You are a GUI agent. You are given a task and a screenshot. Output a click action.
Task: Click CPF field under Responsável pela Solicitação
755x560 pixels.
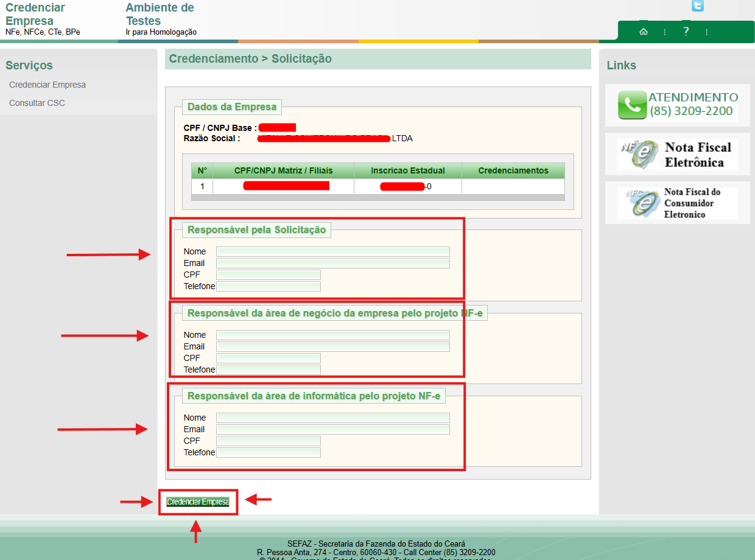(x=268, y=275)
